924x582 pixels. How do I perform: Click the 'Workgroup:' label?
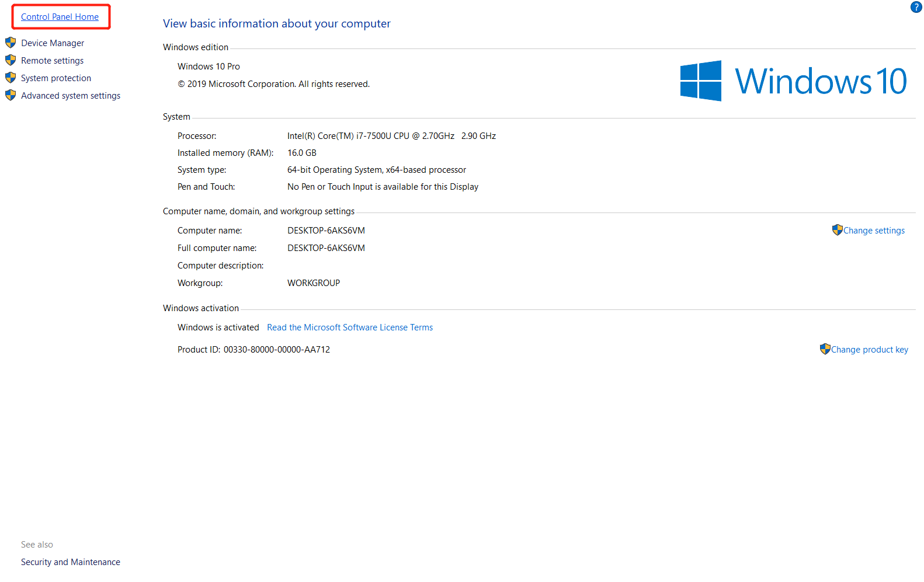(200, 283)
